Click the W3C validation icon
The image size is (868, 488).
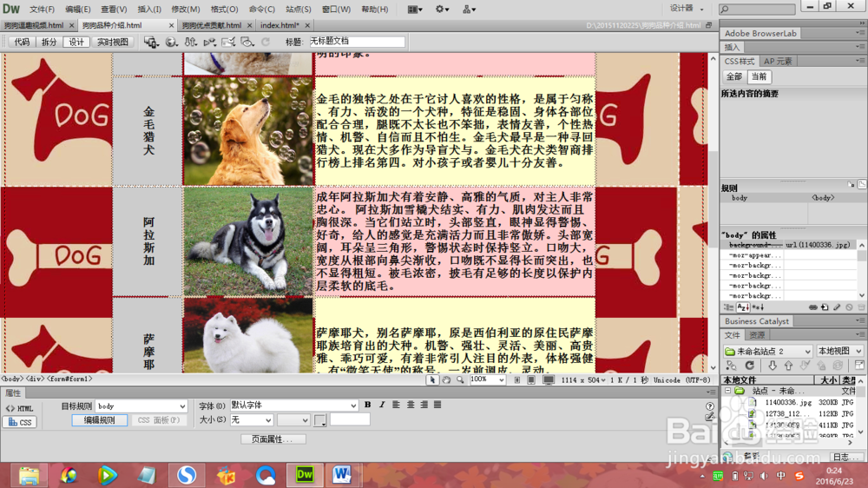pyautogui.click(x=209, y=42)
